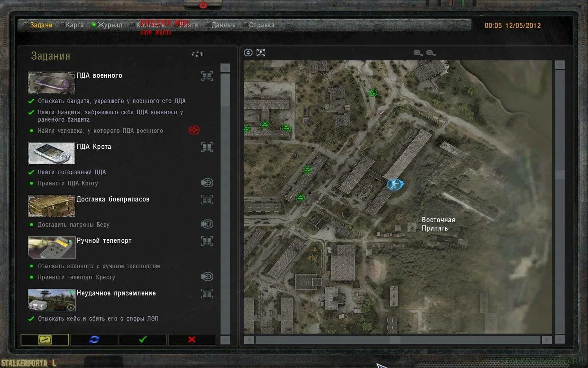Select Неудачное приземление task title
The height and width of the screenshot is (368, 588).
click(116, 293)
